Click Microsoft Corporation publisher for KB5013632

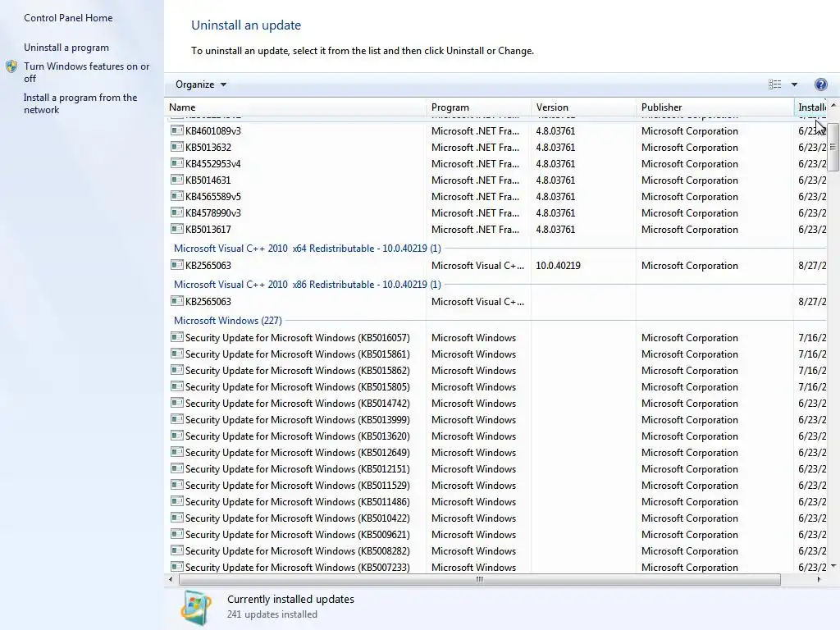click(x=689, y=148)
